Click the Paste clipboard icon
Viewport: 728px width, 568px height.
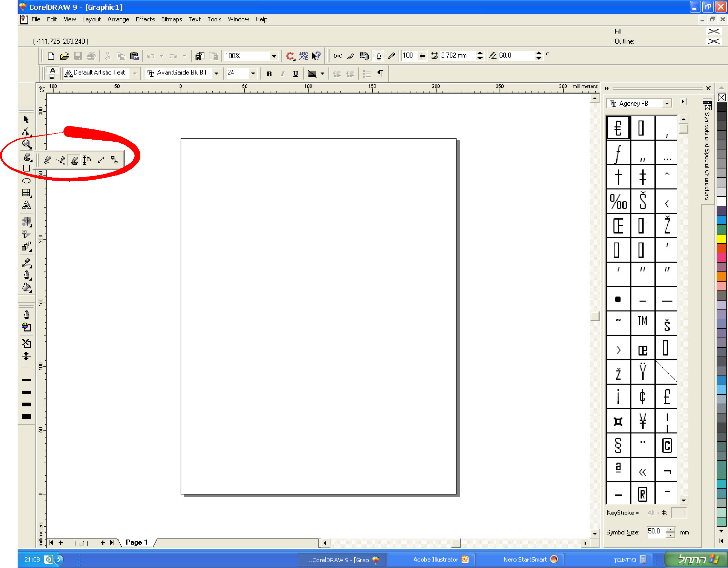tap(135, 56)
